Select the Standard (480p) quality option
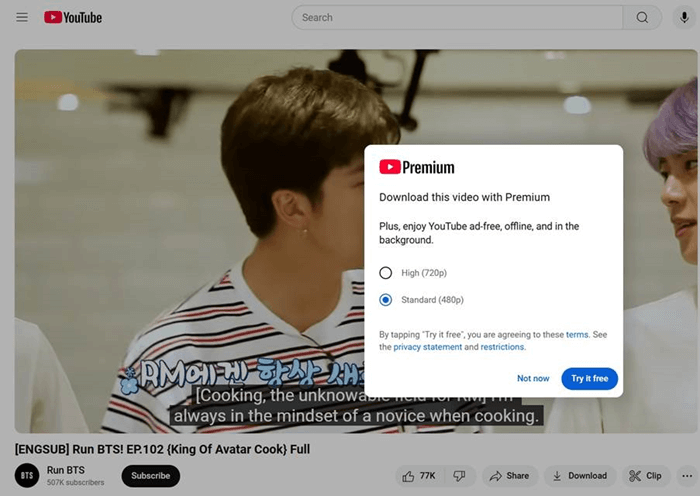Image resolution: width=700 pixels, height=496 pixels. click(386, 300)
